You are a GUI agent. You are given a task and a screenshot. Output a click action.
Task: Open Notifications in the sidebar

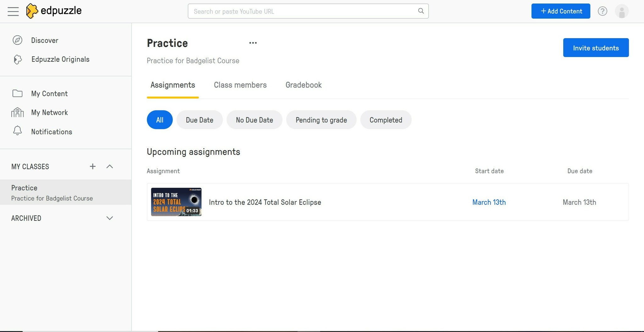coord(51,132)
